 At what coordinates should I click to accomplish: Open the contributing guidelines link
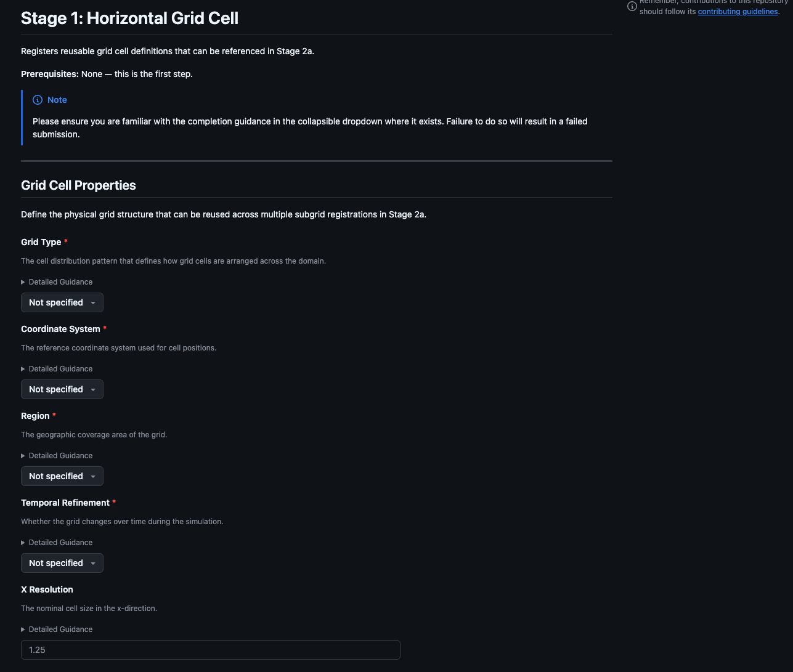pos(737,11)
